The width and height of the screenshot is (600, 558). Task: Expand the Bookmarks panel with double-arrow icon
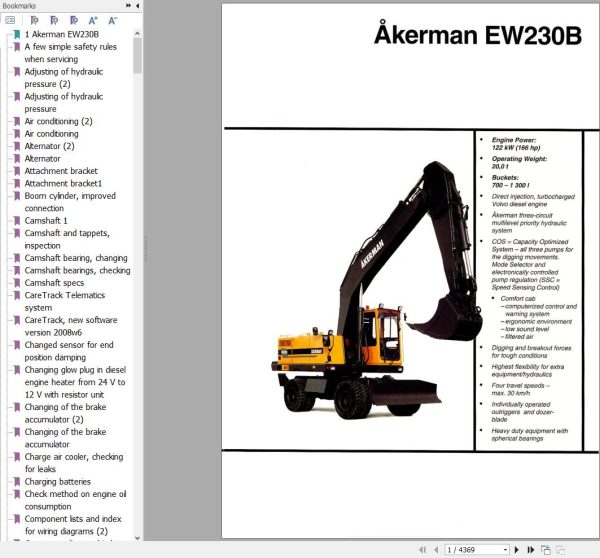tap(129, 5)
